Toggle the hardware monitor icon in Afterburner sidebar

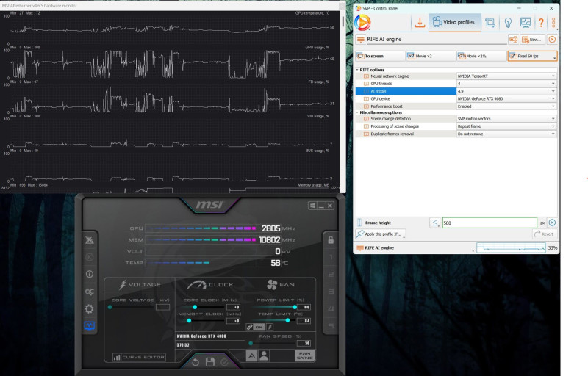tap(89, 326)
